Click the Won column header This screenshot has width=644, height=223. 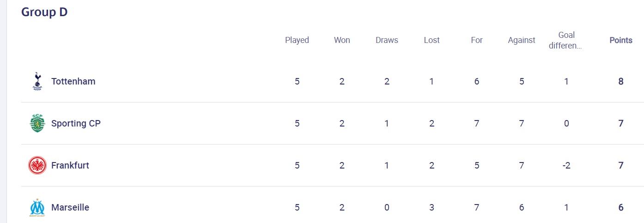(x=342, y=40)
